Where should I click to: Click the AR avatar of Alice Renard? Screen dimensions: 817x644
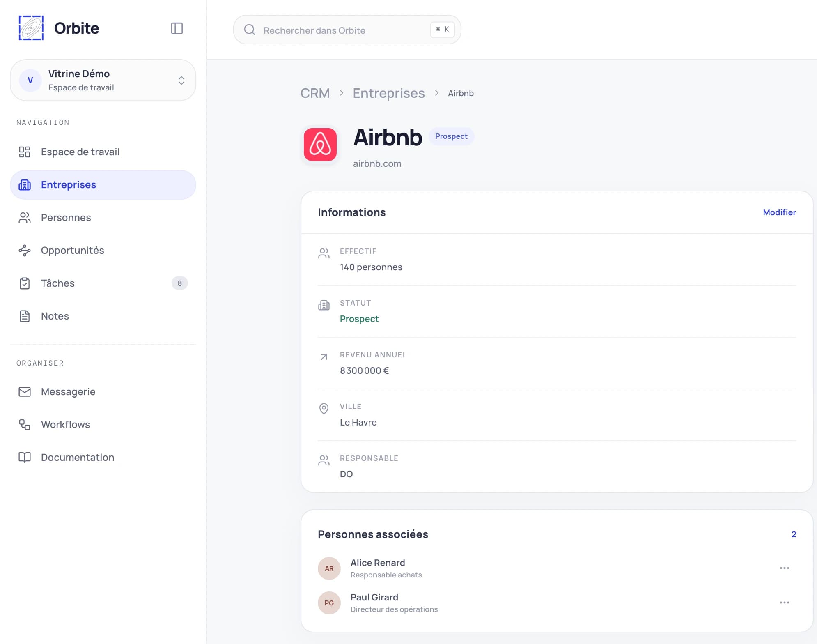329,568
